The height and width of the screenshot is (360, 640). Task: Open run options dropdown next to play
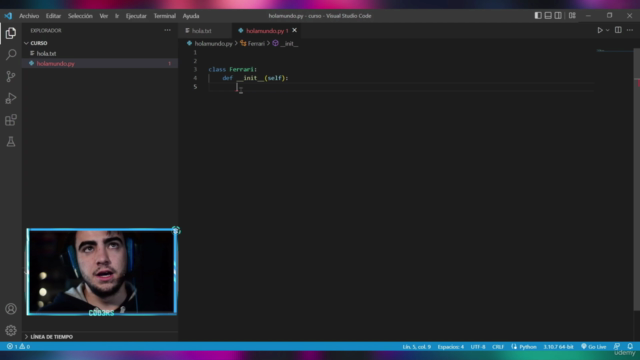[607, 30]
